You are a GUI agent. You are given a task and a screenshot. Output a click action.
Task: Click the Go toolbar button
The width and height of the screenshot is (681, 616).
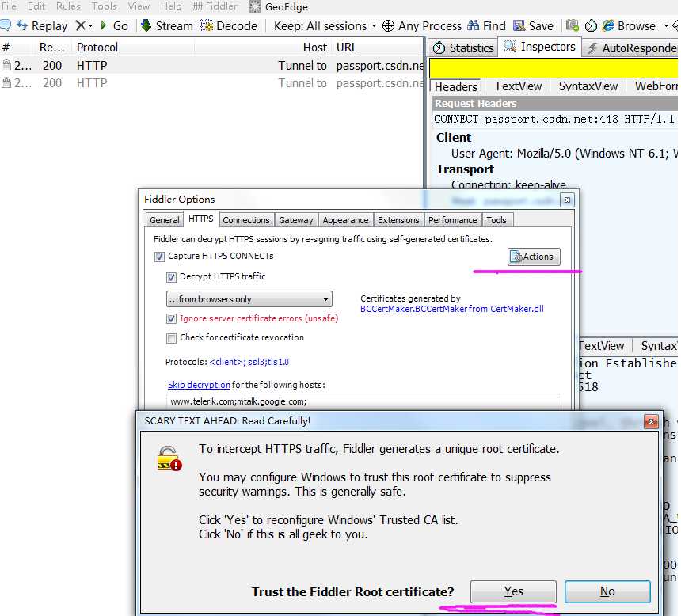(114, 25)
